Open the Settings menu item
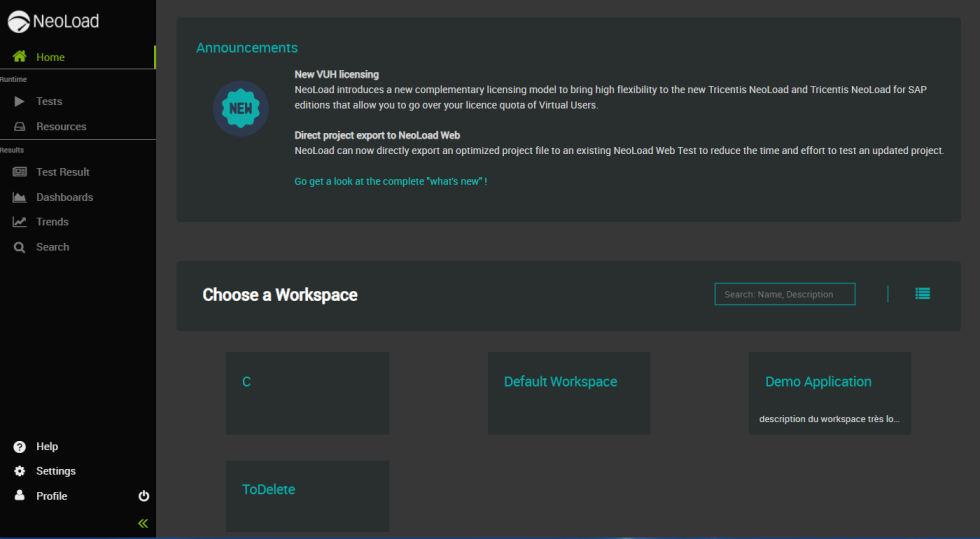This screenshot has width=980, height=539. coord(55,471)
